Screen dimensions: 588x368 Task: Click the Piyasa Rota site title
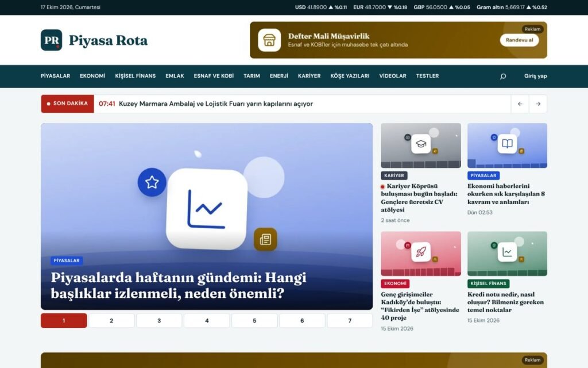[x=109, y=40]
